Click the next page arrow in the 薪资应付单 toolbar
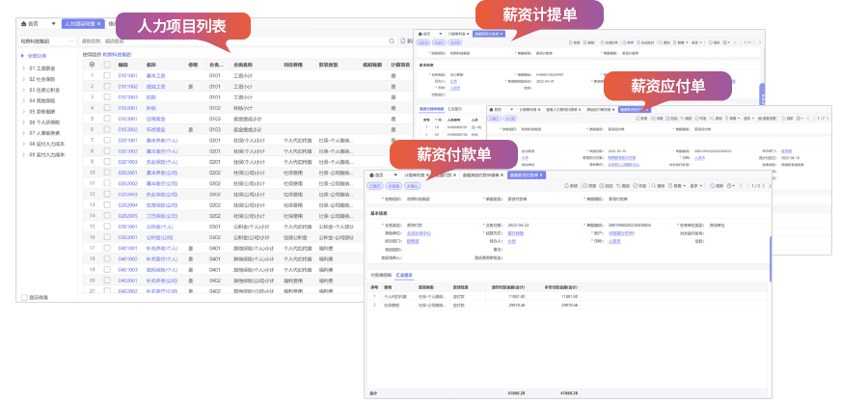868x403 pixels. (827, 118)
